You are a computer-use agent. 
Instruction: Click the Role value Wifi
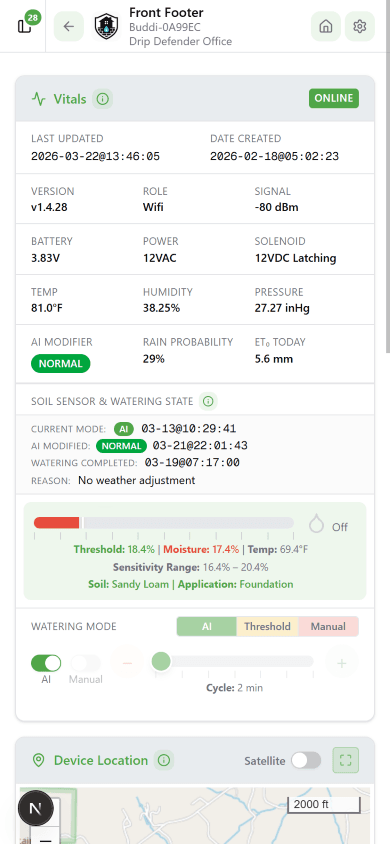153,207
